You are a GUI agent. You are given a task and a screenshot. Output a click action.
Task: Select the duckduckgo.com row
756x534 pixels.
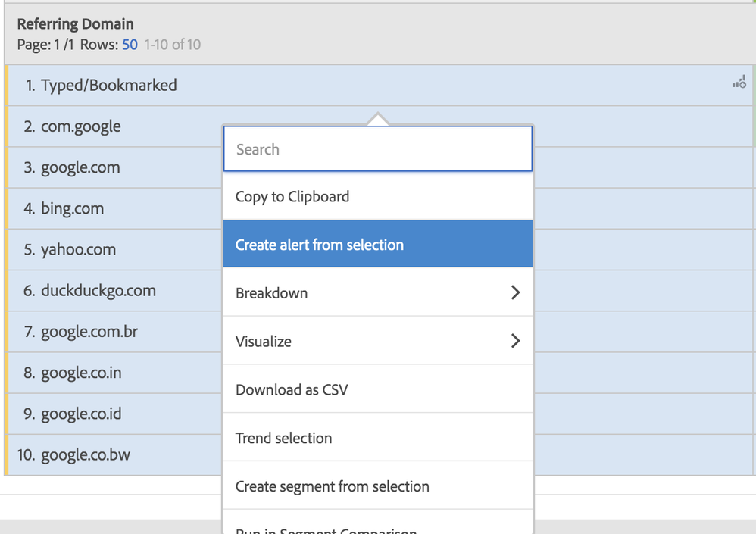pos(98,291)
